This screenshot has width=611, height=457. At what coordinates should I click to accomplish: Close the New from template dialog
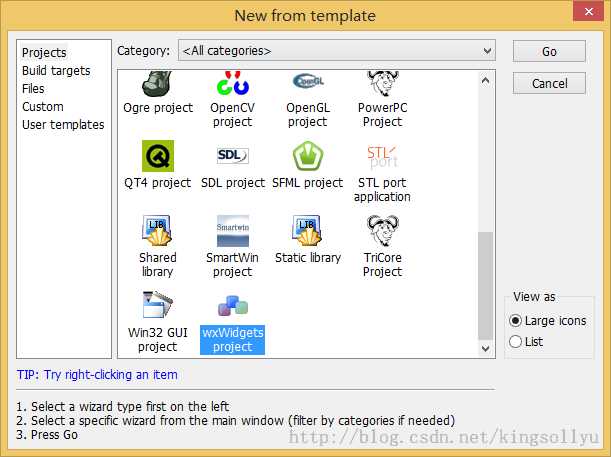click(x=588, y=12)
